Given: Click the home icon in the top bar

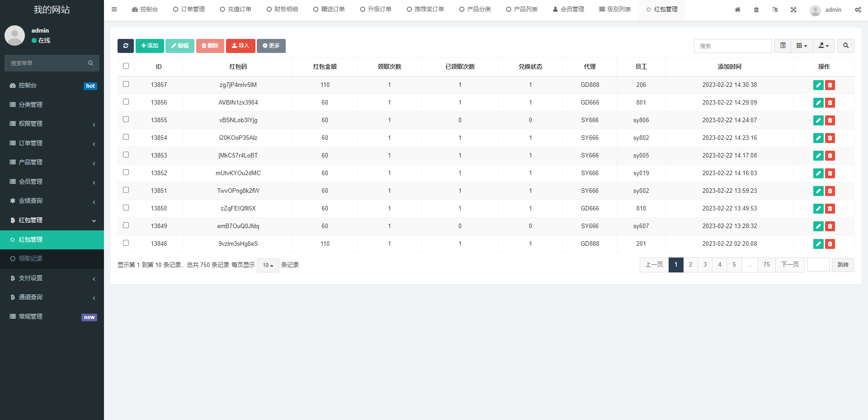Looking at the screenshot, I should click(x=737, y=10).
